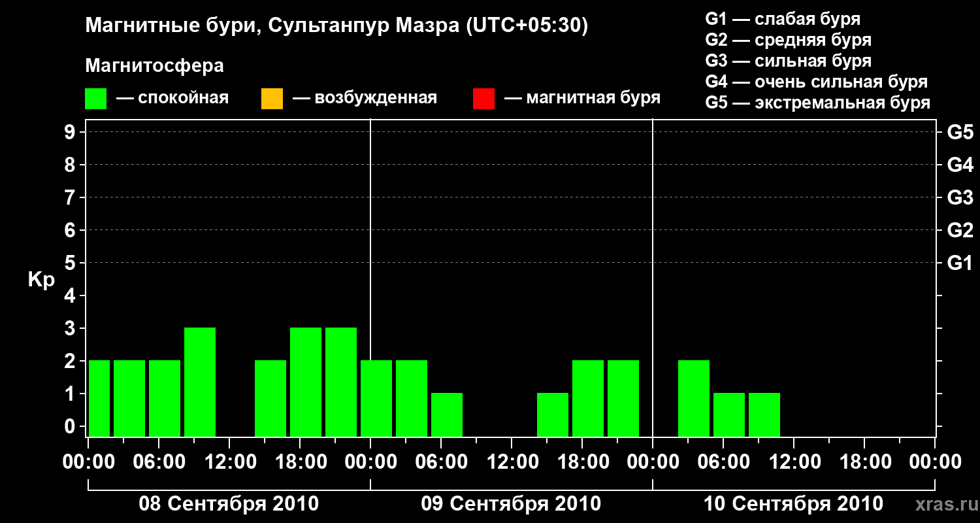Click the morning Kp 1 bar on 09 Сентября

447,414
